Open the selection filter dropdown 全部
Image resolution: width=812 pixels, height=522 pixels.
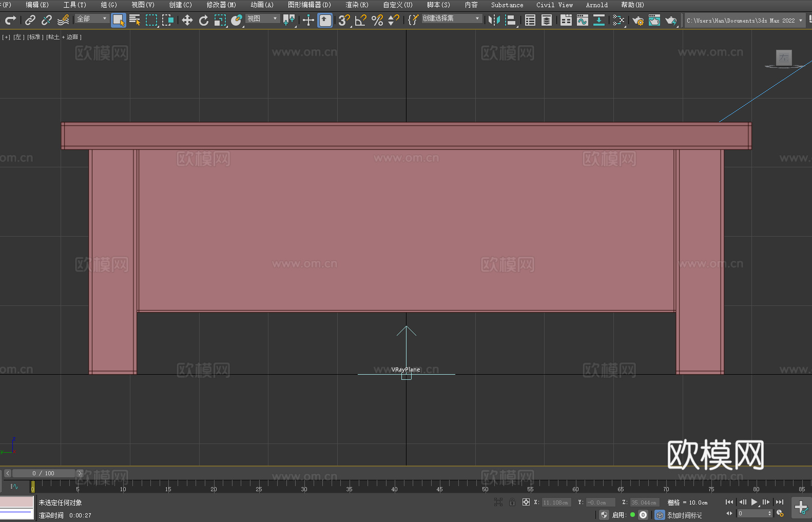tap(92, 18)
